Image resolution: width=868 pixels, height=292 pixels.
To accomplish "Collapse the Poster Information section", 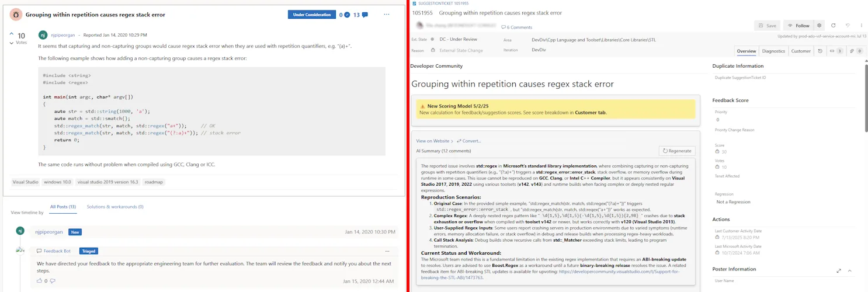I will [x=849, y=271].
